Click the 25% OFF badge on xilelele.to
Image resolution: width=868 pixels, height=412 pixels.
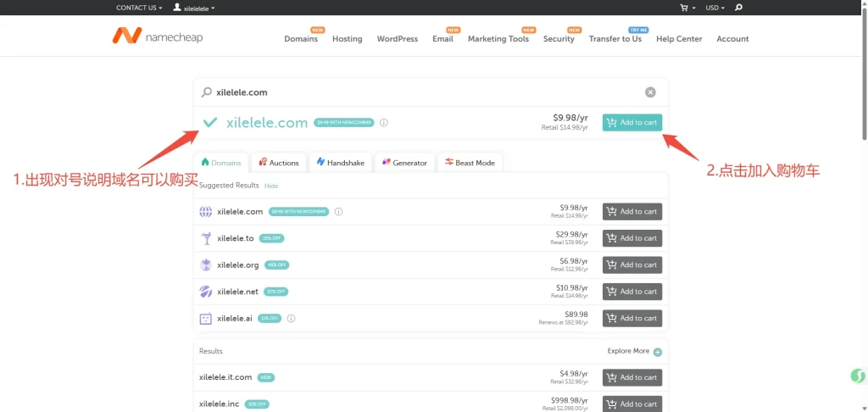[x=272, y=239]
